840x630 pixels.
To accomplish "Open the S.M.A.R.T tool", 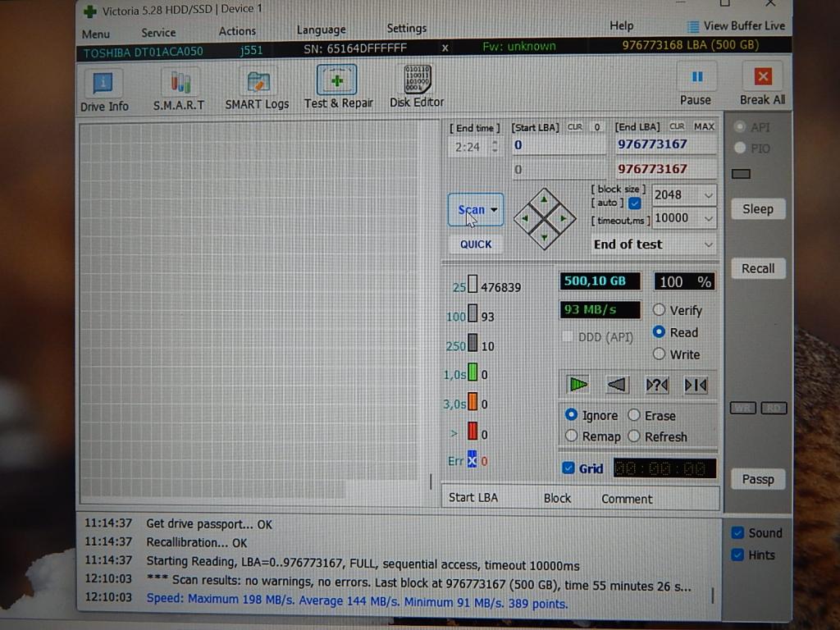I will click(x=179, y=89).
